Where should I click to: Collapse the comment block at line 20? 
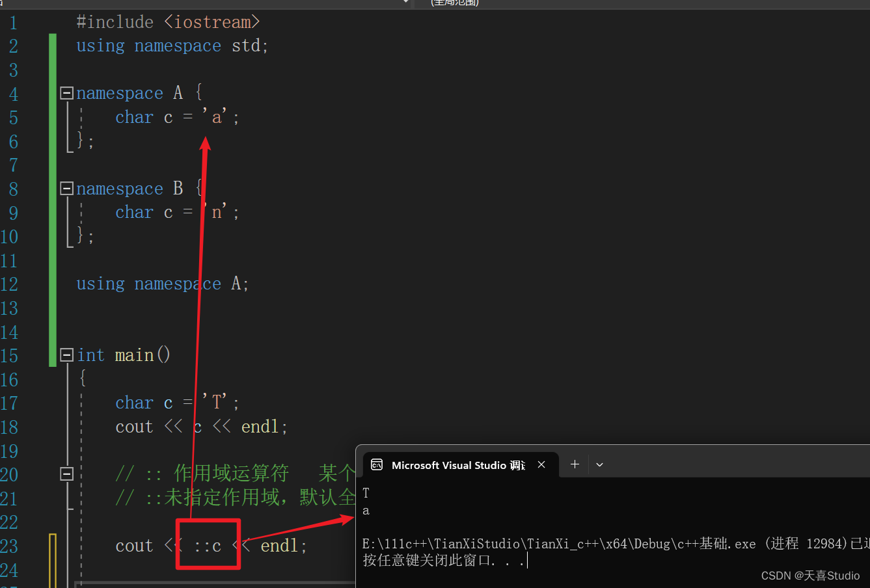click(x=66, y=474)
